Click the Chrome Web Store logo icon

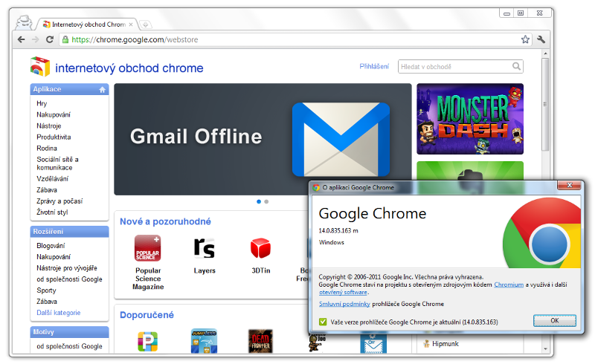pyautogui.click(x=40, y=67)
